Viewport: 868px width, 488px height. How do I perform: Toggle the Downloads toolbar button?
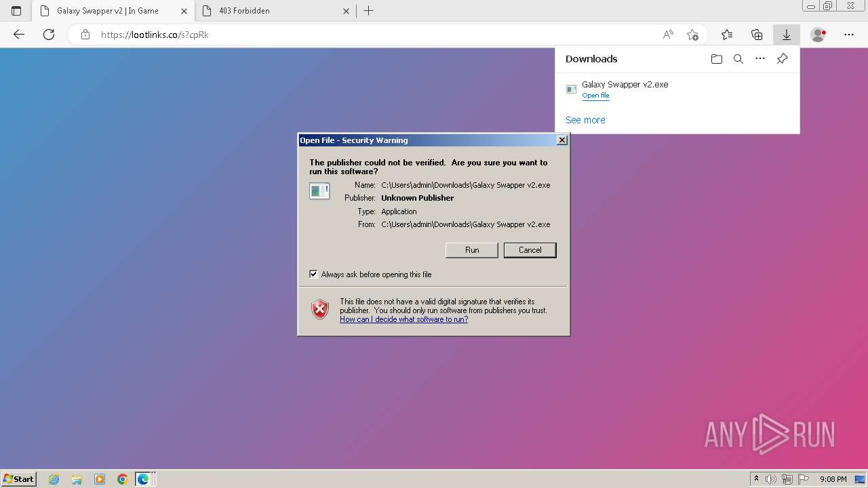787,35
